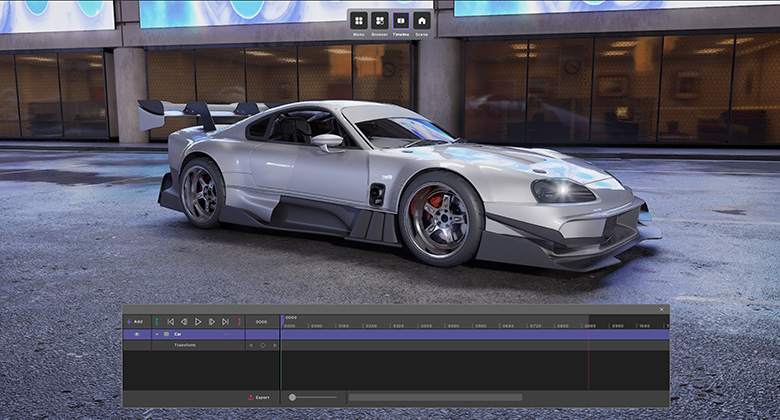Hide the Car track with eye icon
This screenshot has width=780, height=420.
point(137,334)
